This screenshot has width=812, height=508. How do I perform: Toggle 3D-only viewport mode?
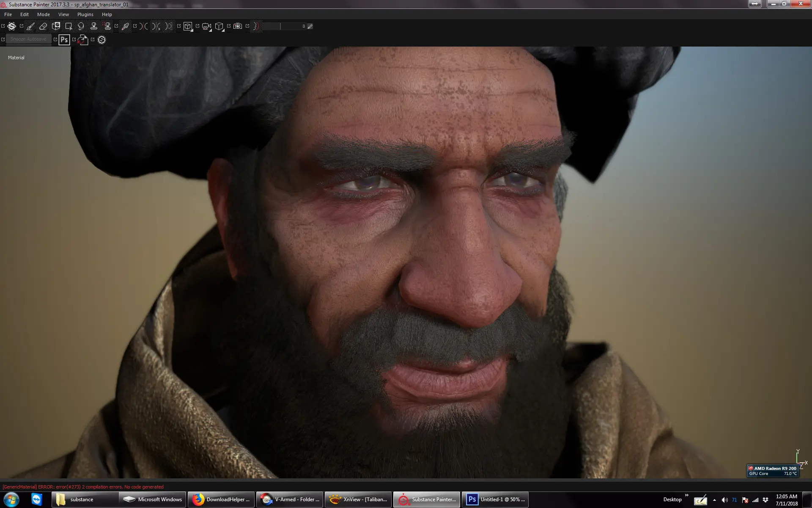click(188, 26)
